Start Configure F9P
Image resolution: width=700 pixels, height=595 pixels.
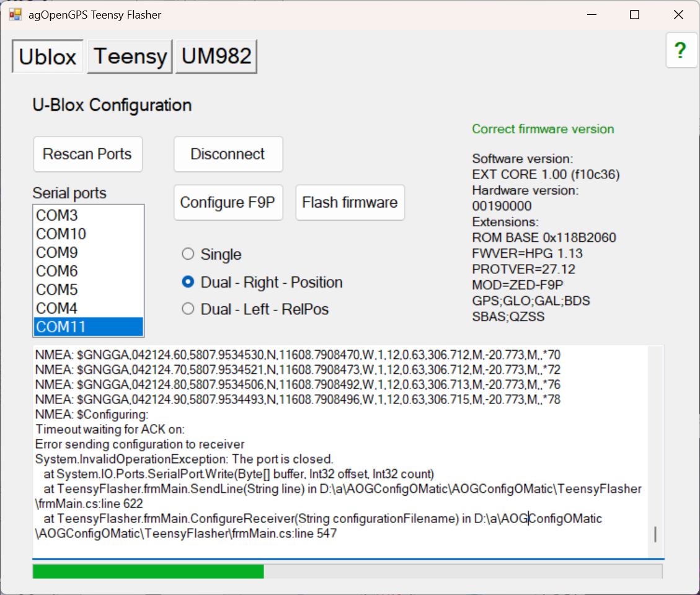(x=228, y=202)
